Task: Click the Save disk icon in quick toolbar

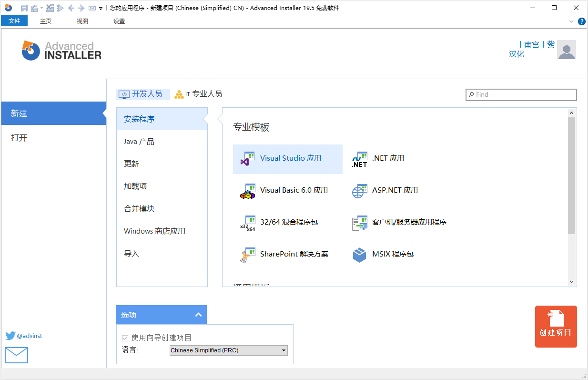Action: pos(24,8)
